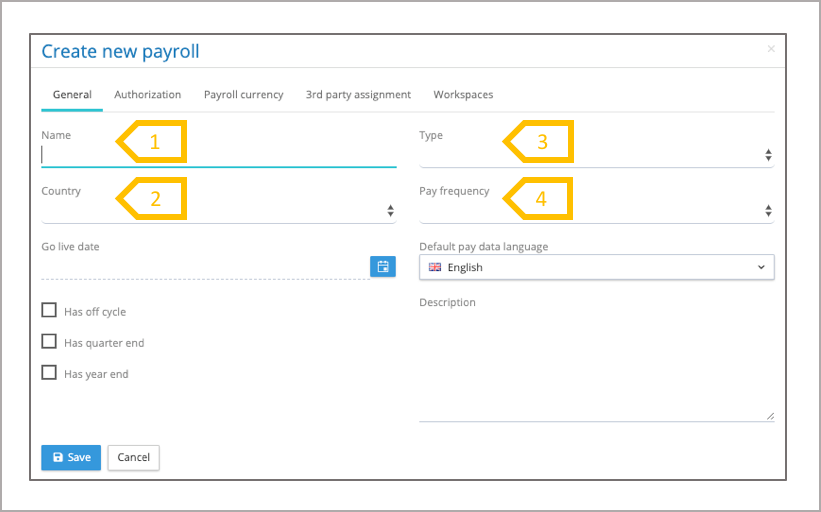Click the Pay frequency field's up-down arrows

point(768,210)
